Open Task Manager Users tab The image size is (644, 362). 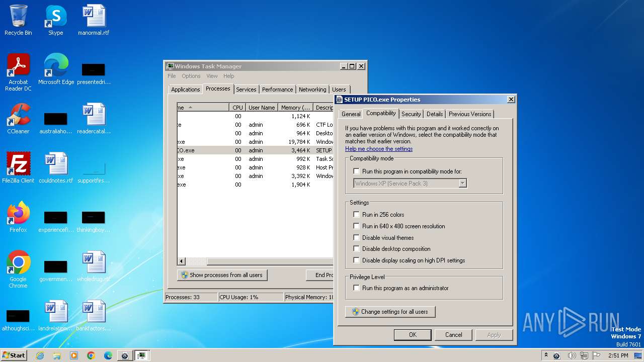pos(339,89)
